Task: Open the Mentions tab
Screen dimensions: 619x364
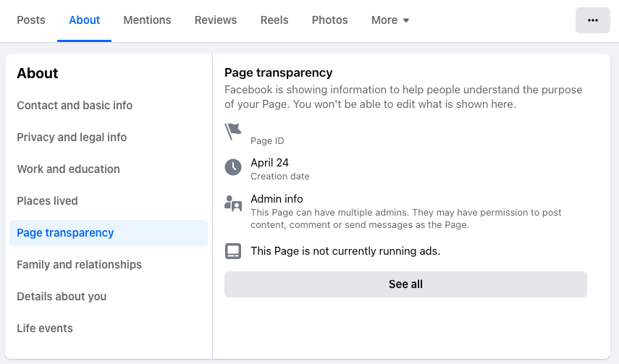Action: click(148, 20)
